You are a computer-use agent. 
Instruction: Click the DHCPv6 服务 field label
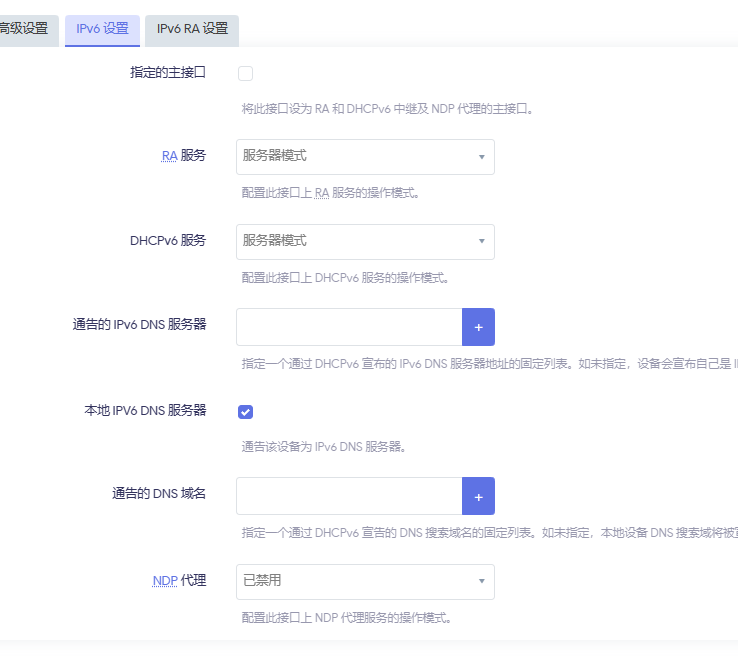pos(168,241)
